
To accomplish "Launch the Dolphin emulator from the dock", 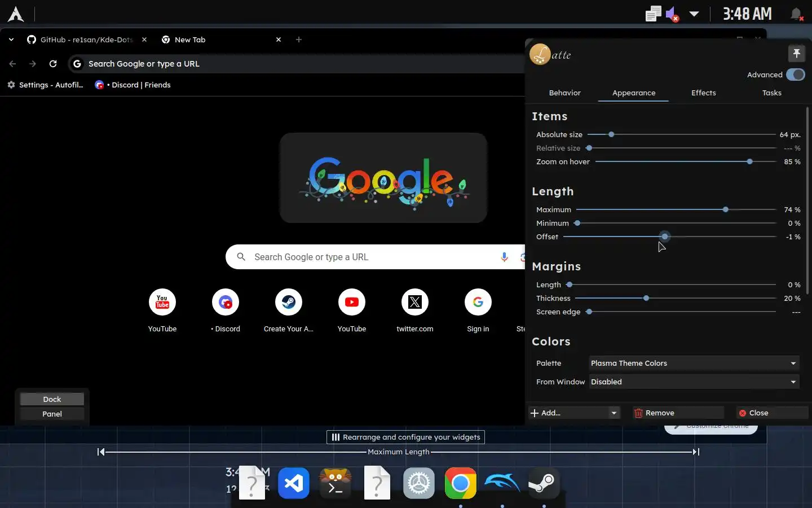I will [502, 483].
